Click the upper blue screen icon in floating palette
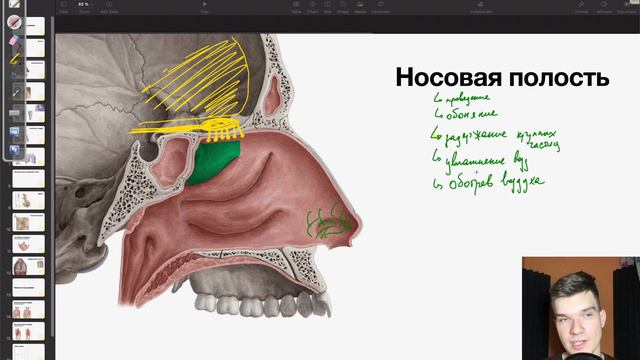Viewport: 640px width, 360px height. [x=14, y=132]
